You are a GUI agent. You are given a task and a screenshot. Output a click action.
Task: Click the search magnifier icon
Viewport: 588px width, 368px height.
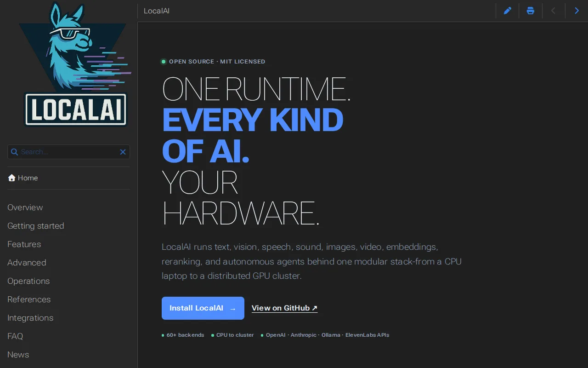tap(14, 152)
